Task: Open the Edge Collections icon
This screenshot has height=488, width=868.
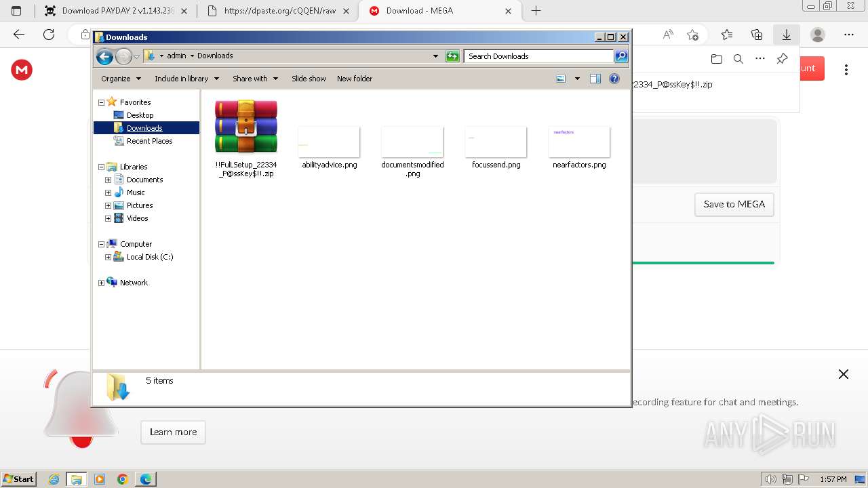Action: (x=757, y=35)
